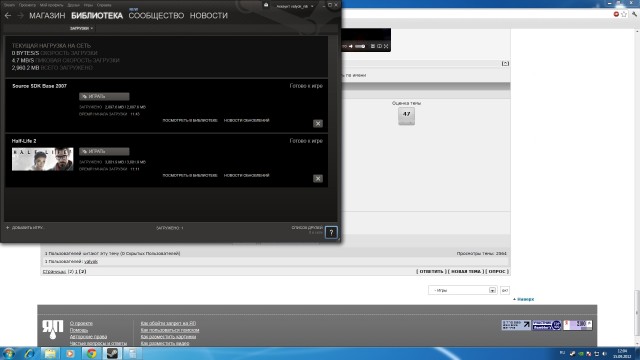Click ИГРАТЬ button for Half-Life 2

[104, 151]
